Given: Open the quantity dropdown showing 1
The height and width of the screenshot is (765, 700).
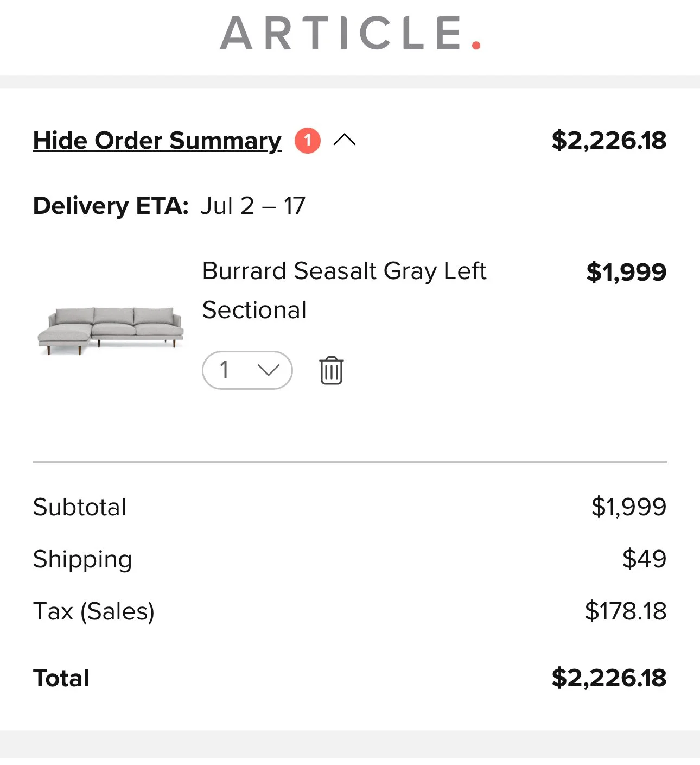Looking at the screenshot, I should [247, 370].
